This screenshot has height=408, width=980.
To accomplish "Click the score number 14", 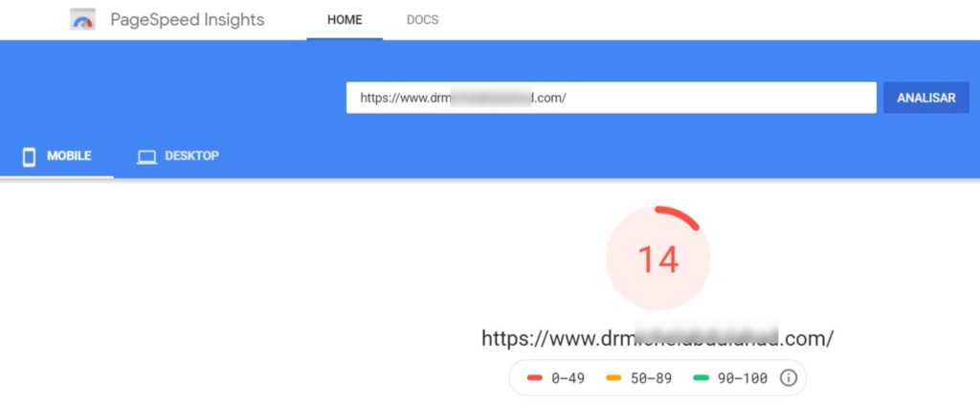I will pos(658,259).
